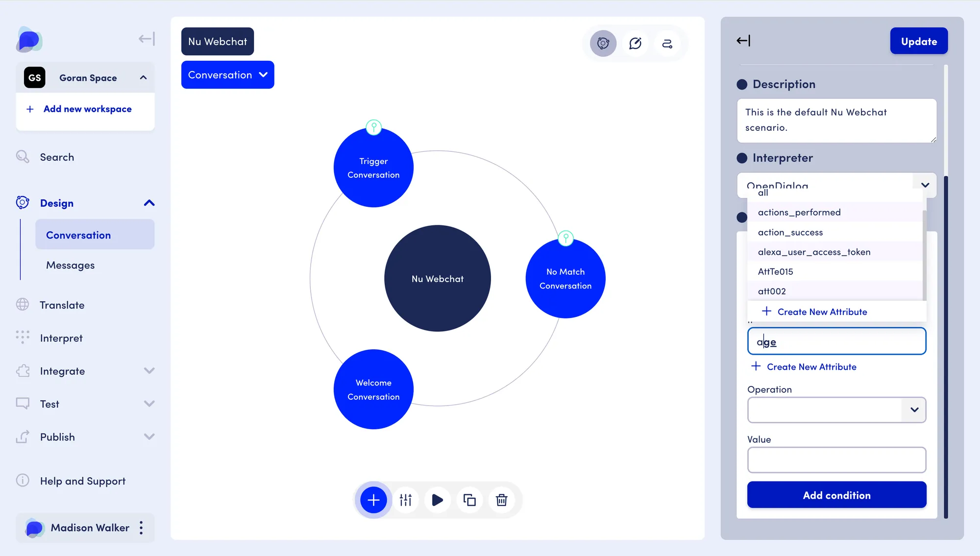Click the Interpret dots icon
Viewport: 980px width, 556px height.
click(23, 337)
